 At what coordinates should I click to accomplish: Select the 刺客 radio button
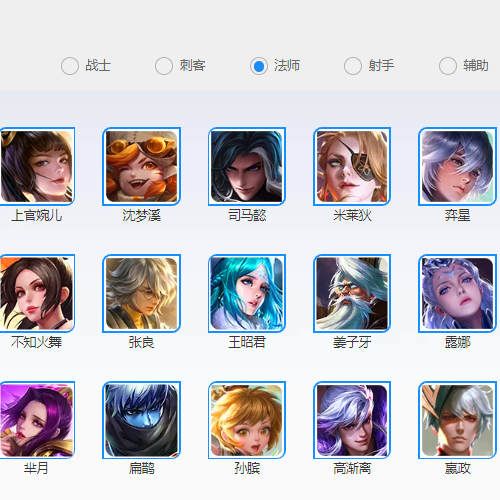pyautogui.click(x=164, y=66)
